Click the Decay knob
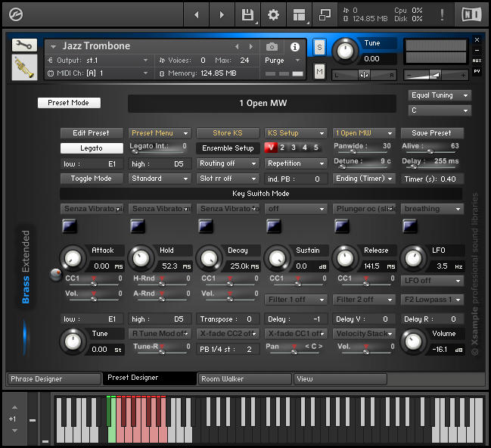 [209, 259]
